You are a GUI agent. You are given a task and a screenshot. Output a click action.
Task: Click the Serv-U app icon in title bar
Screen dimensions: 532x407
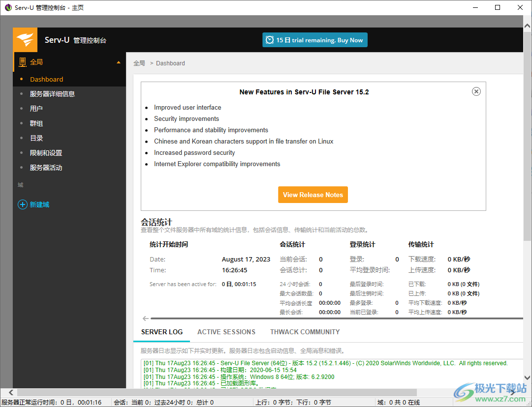point(8,7)
